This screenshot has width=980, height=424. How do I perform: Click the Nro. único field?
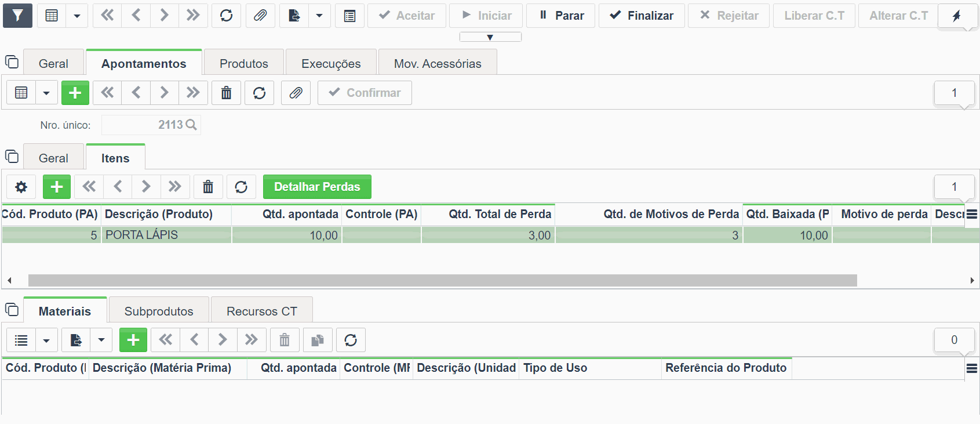coord(151,125)
